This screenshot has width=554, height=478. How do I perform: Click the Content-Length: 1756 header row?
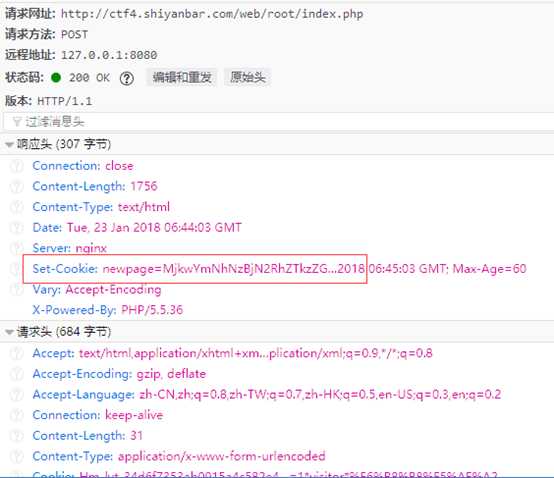coord(95,186)
